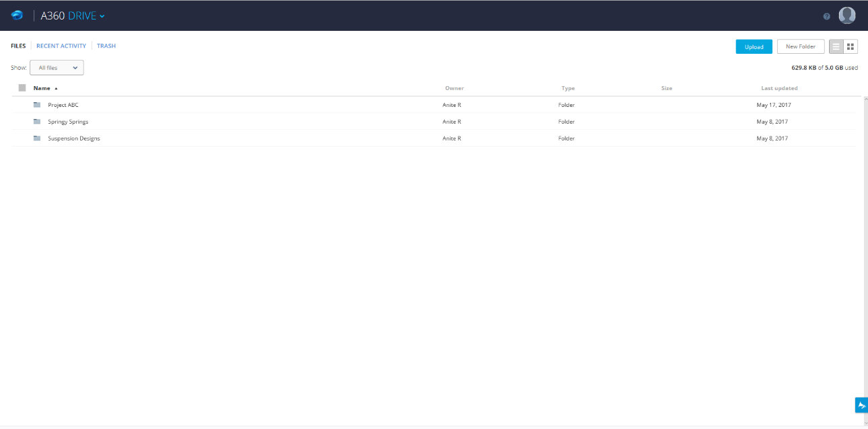This screenshot has height=429, width=868.
Task: Sort by the Last updated column header
Action: click(779, 88)
